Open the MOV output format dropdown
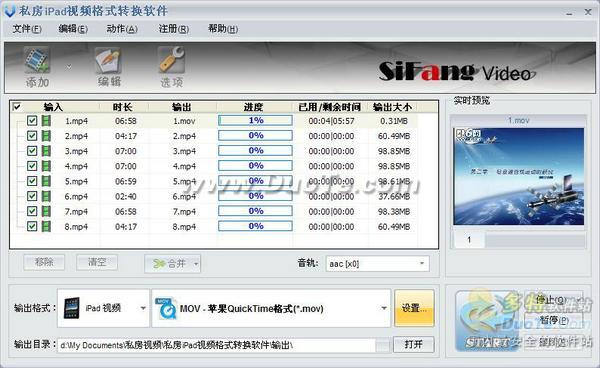600x368 pixels. click(383, 308)
